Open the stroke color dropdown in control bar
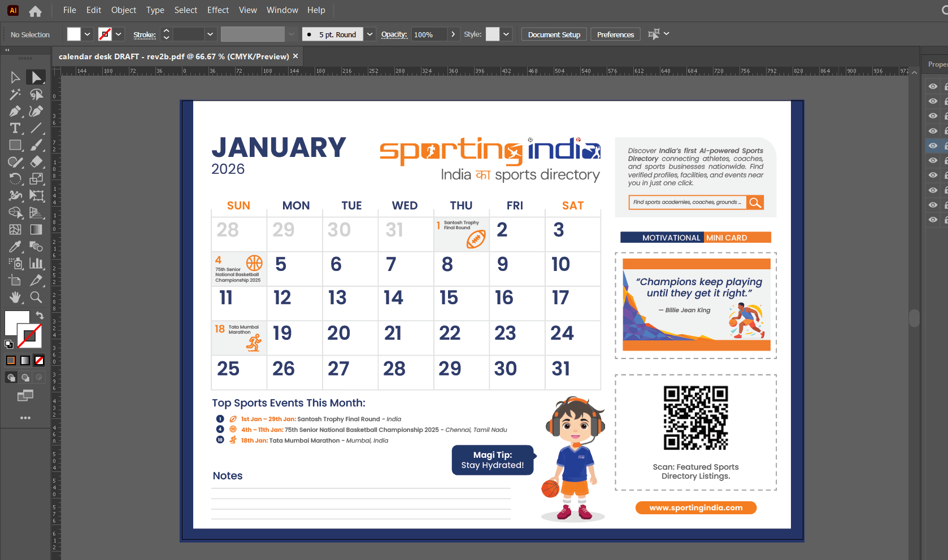 point(119,34)
